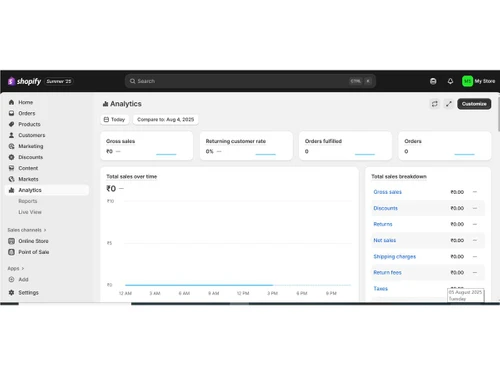Open Net sales breakdown link
This screenshot has height=375, width=500.
[385, 240]
